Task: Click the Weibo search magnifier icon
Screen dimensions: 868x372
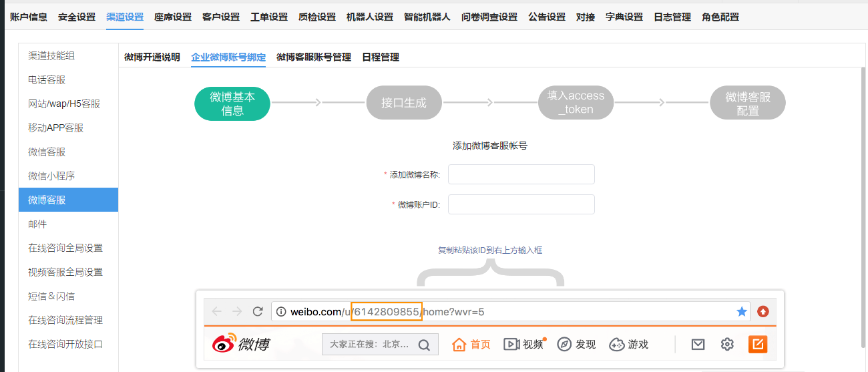Action: [424, 345]
